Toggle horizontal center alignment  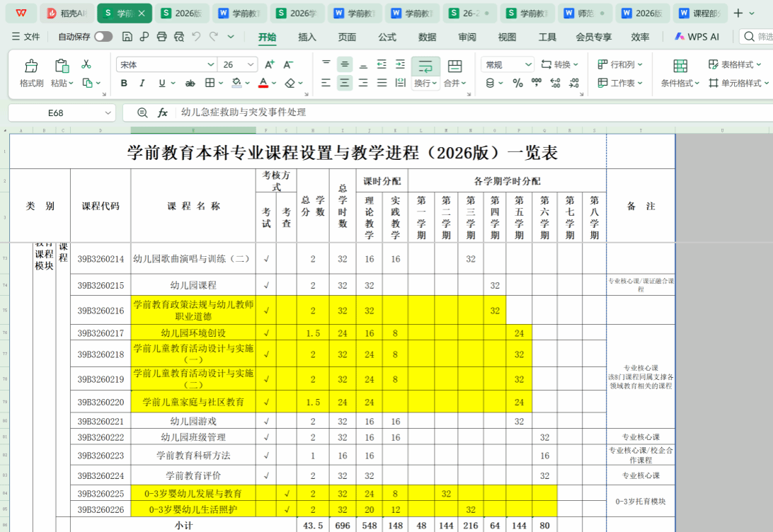tap(345, 83)
